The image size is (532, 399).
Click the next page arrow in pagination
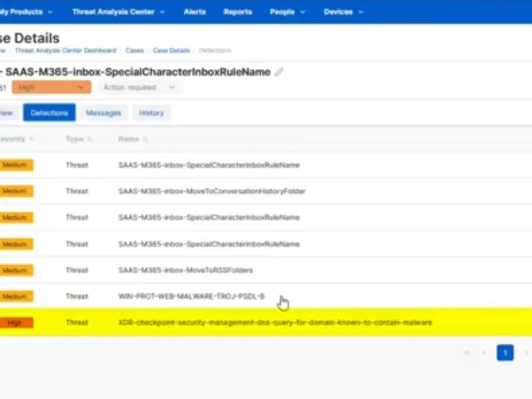coord(526,352)
